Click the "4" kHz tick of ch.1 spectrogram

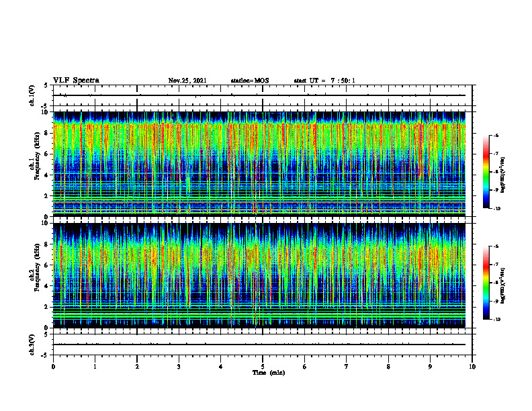pyautogui.click(x=46, y=175)
